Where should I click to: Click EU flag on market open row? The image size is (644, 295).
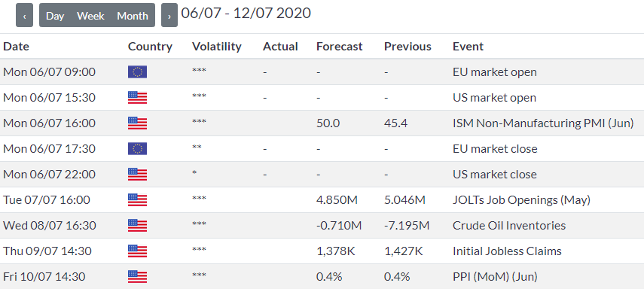[x=137, y=72]
